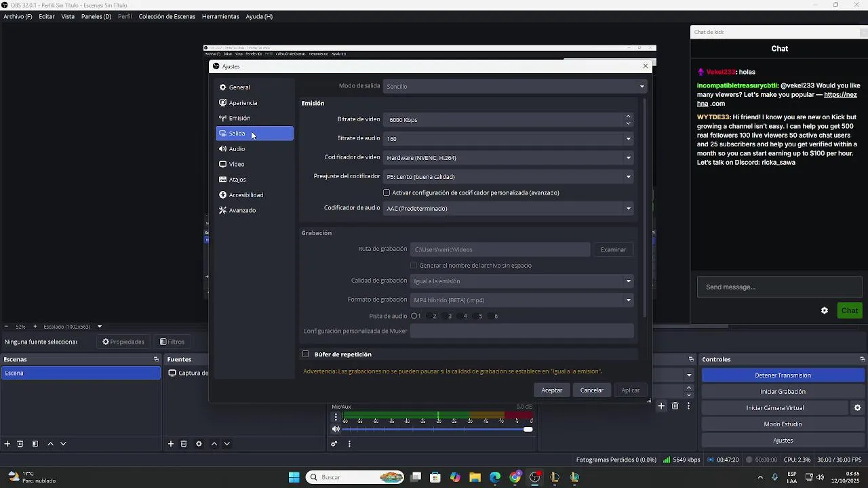Open Archivo menu
Viewport: 868px width, 488px height.
click(18, 16)
